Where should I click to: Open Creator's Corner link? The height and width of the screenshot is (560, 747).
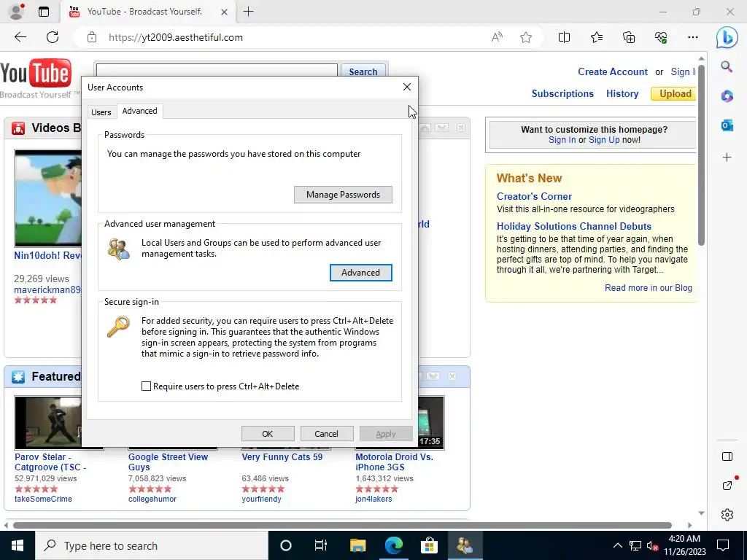(x=534, y=197)
